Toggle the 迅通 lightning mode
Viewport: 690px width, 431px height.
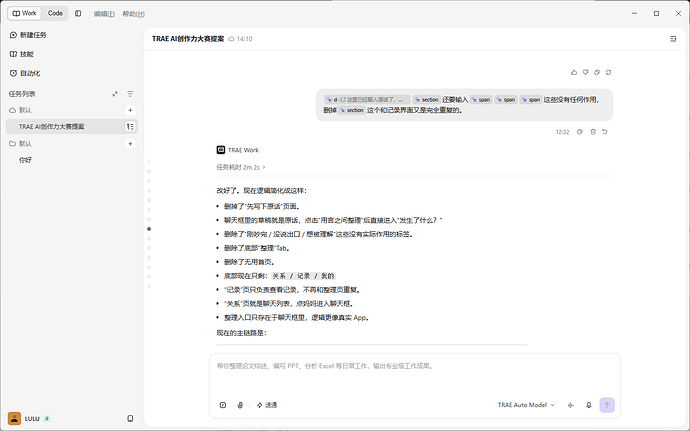(x=267, y=405)
